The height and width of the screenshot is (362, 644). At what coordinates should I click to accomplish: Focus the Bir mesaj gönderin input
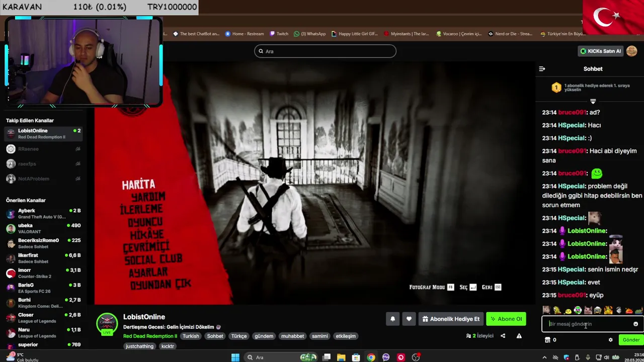coord(589,324)
